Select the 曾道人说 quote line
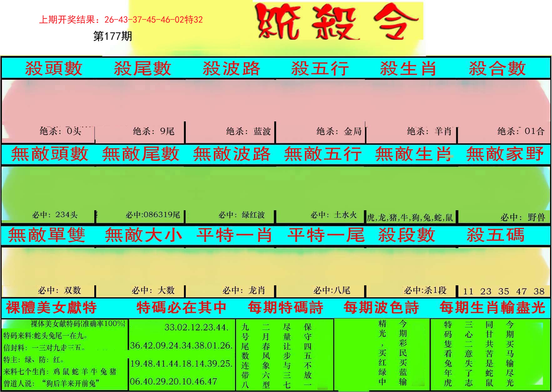This screenshot has width=552, height=392. tap(52, 383)
